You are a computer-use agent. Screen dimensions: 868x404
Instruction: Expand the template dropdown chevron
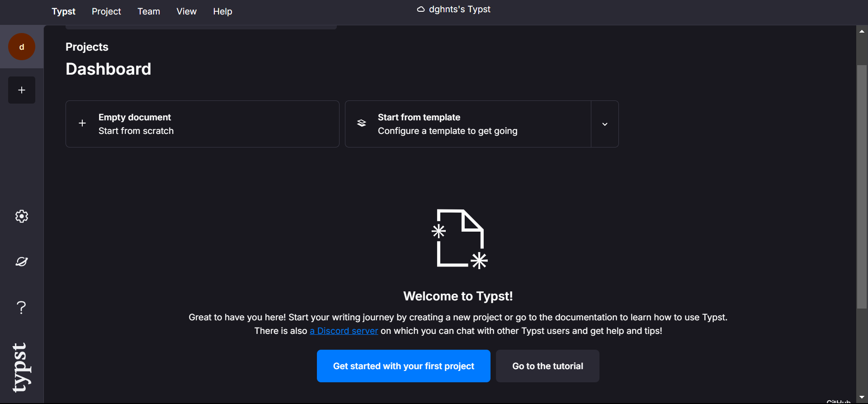point(605,124)
